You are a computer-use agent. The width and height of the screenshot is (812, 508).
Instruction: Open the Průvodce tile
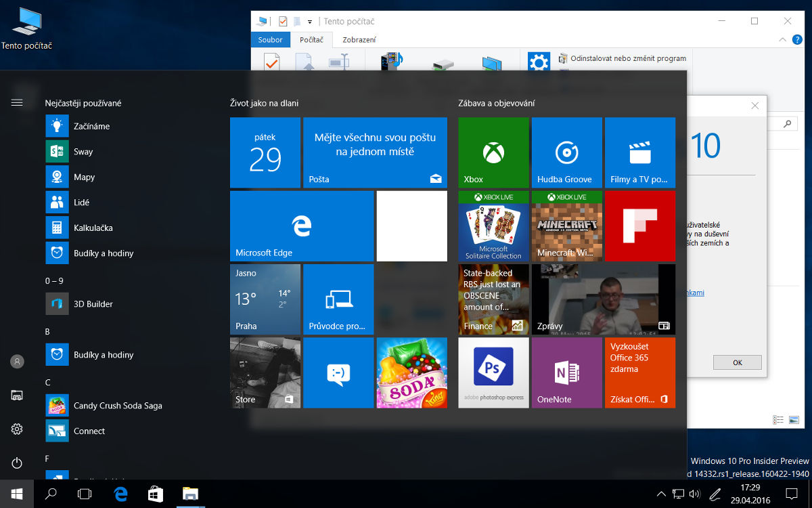338,299
